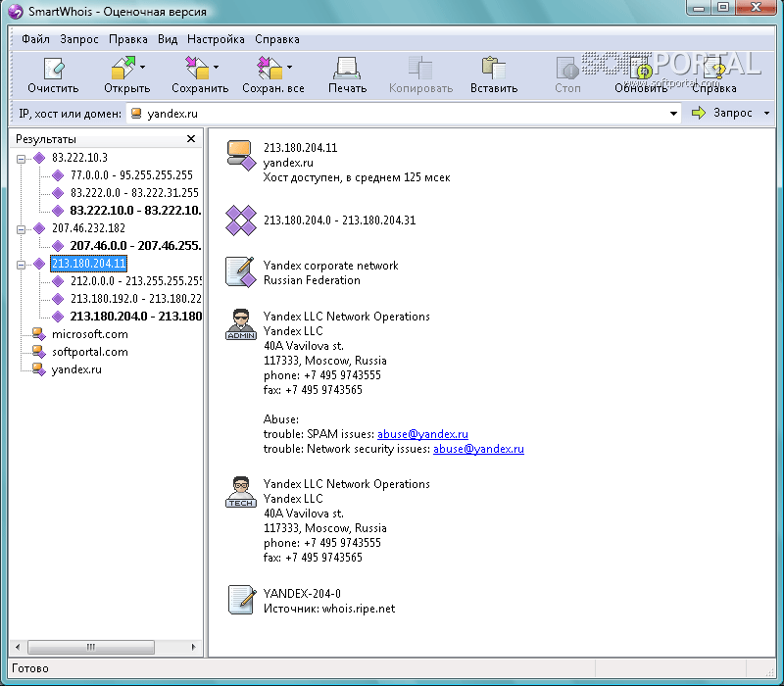Click the computer host icon beside 213.180.204.11
Image resolution: width=784 pixels, height=686 pixels.
click(241, 156)
